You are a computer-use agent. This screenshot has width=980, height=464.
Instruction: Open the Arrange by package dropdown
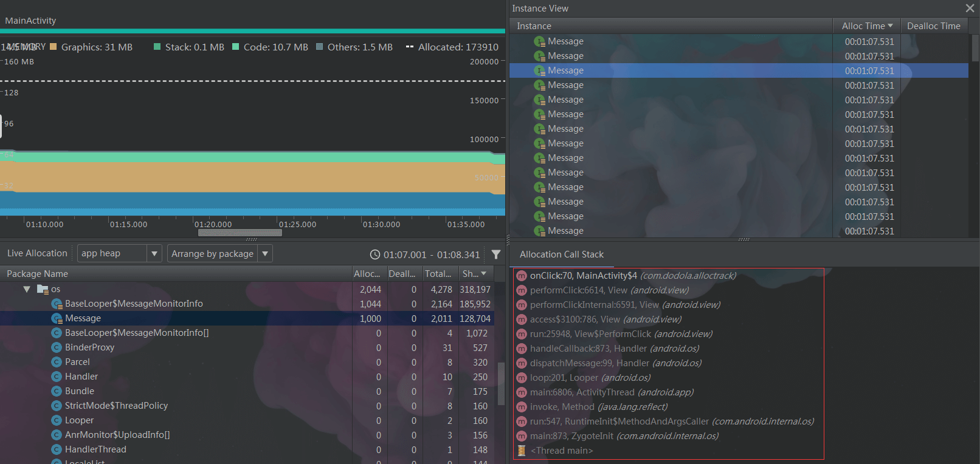pyautogui.click(x=220, y=253)
